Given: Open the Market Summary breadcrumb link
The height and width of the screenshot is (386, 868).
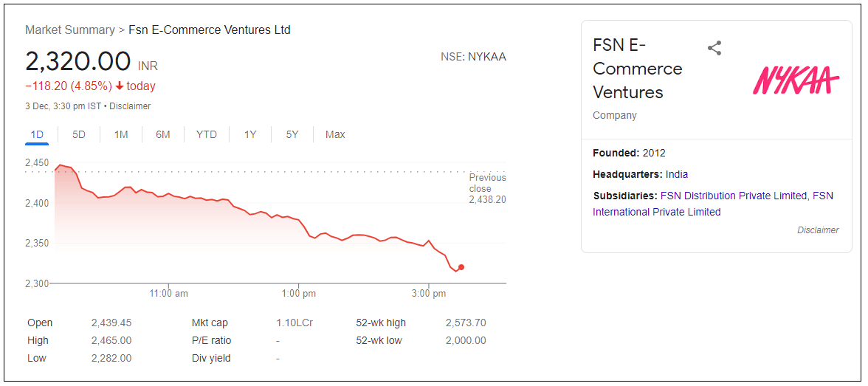Looking at the screenshot, I should [69, 30].
